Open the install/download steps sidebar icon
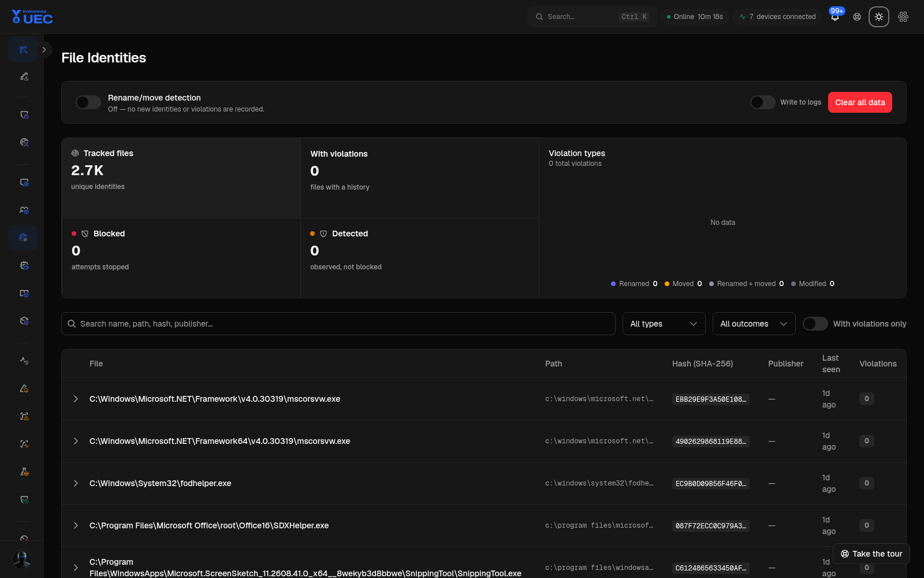 pyautogui.click(x=23, y=76)
